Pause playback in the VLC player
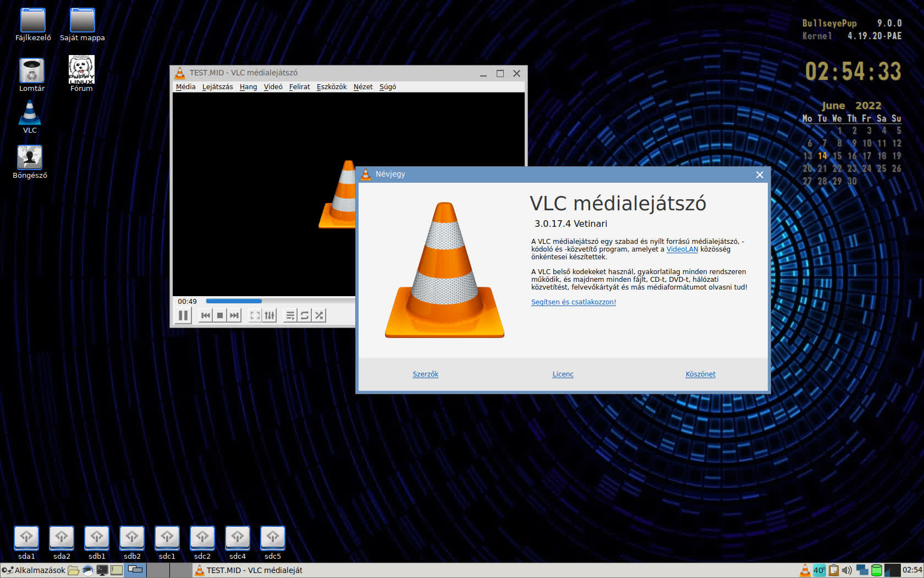924x578 pixels. 183,315
